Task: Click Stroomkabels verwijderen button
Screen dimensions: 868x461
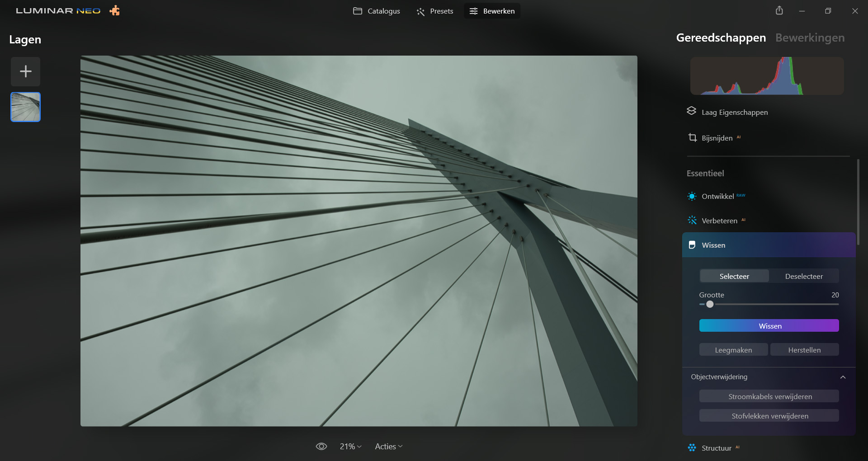Action: pos(769,396)
